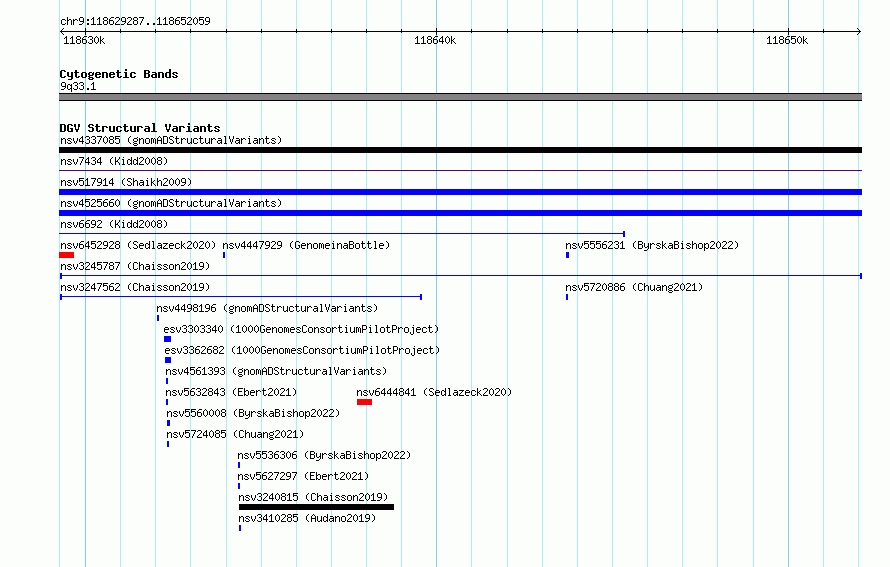Click the Cytogenetic Bands track title
This screenshot has height=567, width=890.
point(119,74)
